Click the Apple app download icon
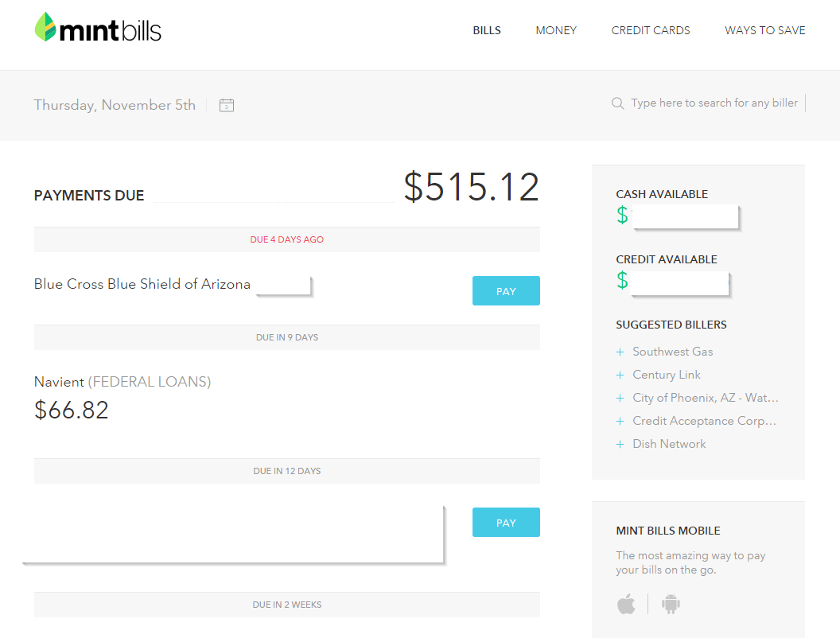840x638 pixels. pos(626,604)
